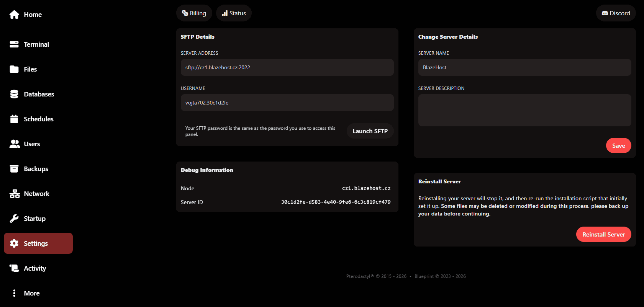The height and width of the screenshot is (307, 644).
Task: Navigate to Backups in sidebar
Action: coord(38,169)
